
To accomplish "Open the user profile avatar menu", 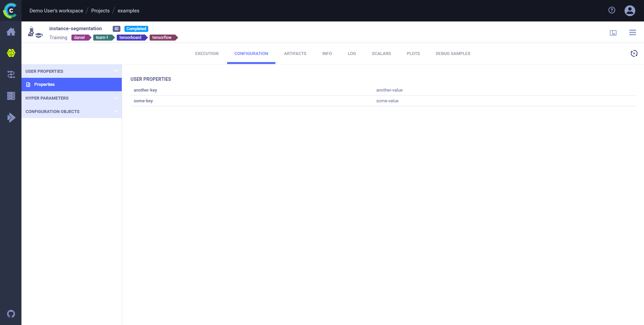I will click(x=630, y=10).
